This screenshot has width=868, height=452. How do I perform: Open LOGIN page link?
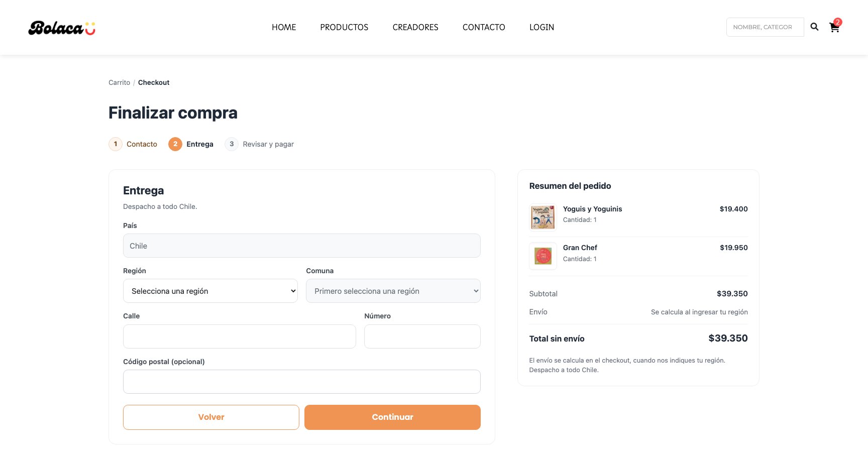pyautogui.click(x=541, y=27)
